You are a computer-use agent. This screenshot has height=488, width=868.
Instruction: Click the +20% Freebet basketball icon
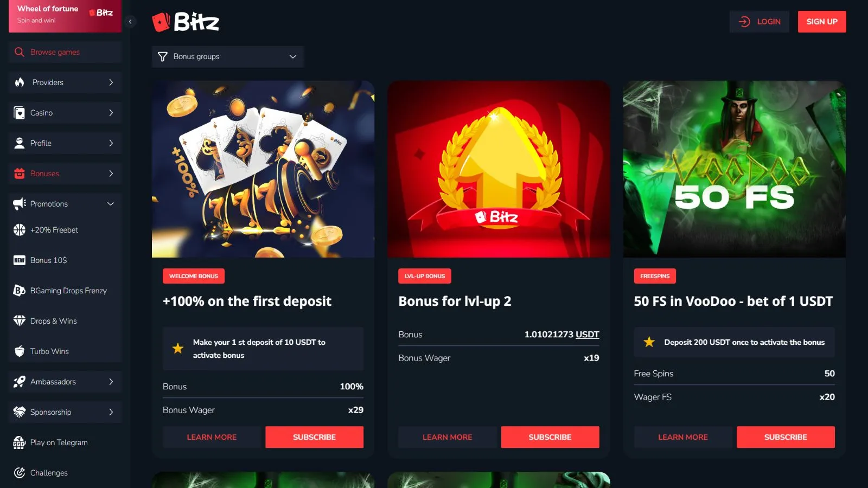click(x=20, y=230)
